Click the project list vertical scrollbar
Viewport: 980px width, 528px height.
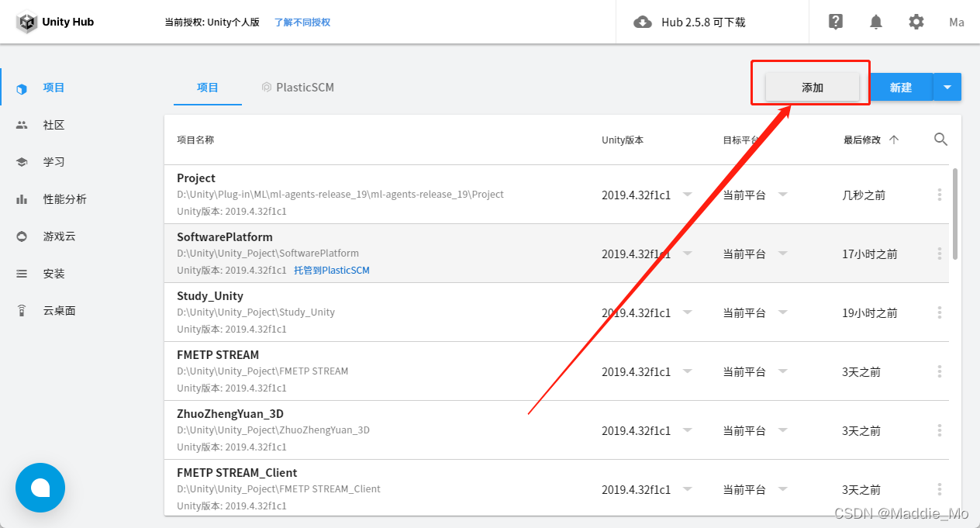click(x=955, y=213)
